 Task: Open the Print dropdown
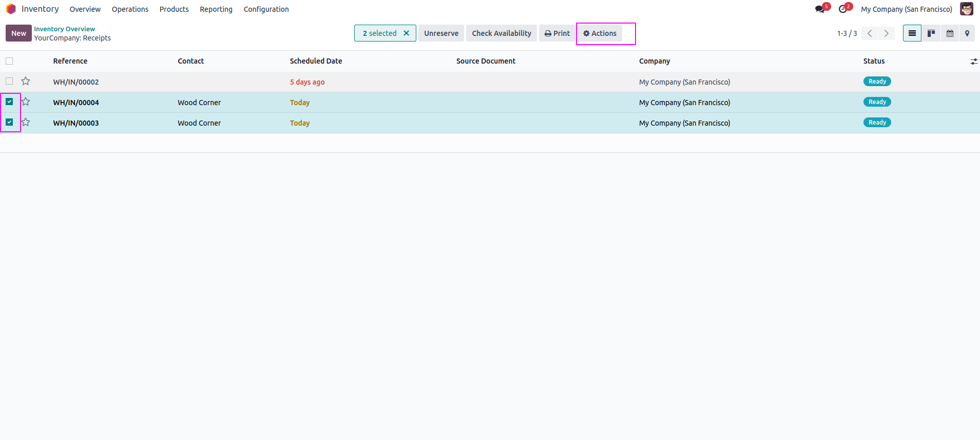(557, 33)
